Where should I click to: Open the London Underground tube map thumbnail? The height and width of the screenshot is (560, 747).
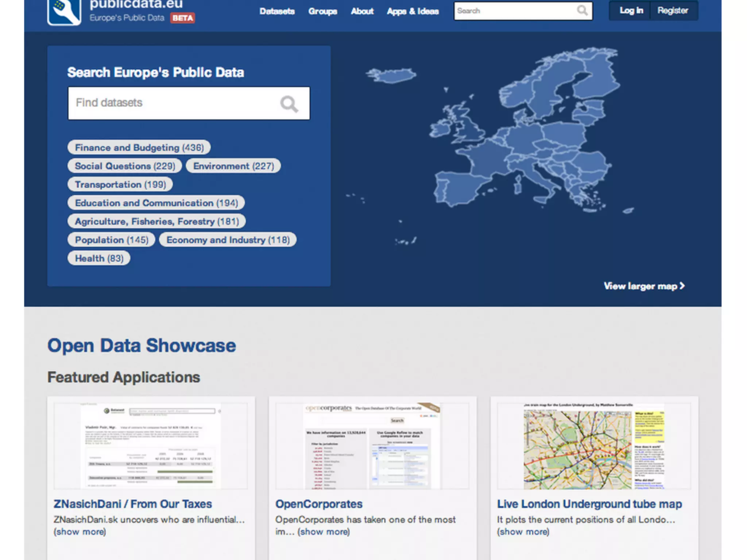coord(594,446)
